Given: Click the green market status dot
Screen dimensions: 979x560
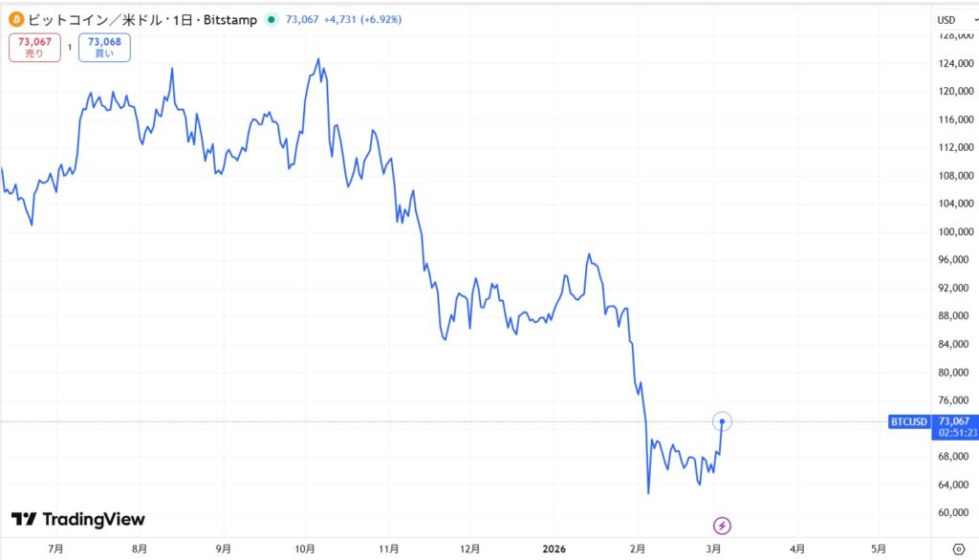Looking at the screenshot, I should point(271,18).
